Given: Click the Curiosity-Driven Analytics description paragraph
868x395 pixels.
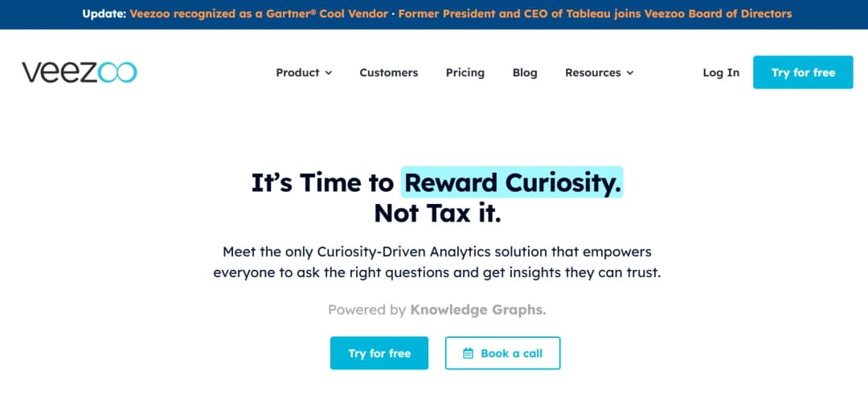Looking at the screenshot, I should pyautogui.click(x=437, y=262).
